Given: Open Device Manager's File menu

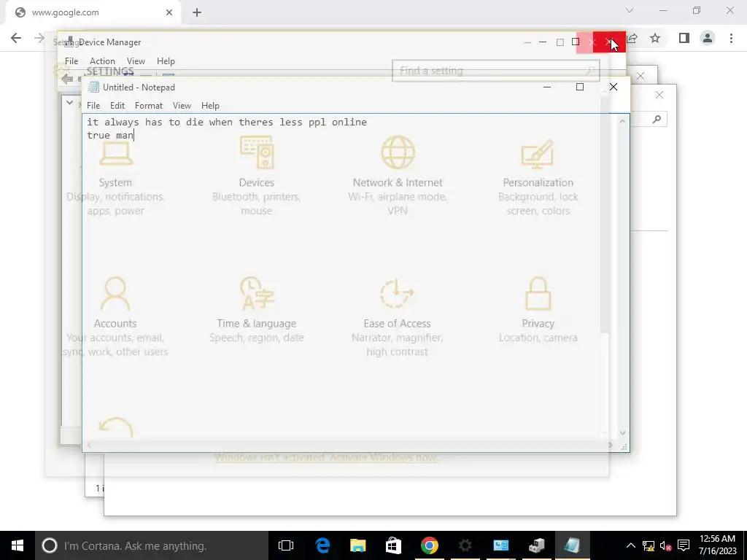Looking at the screenshot, I should click(71, 61).
